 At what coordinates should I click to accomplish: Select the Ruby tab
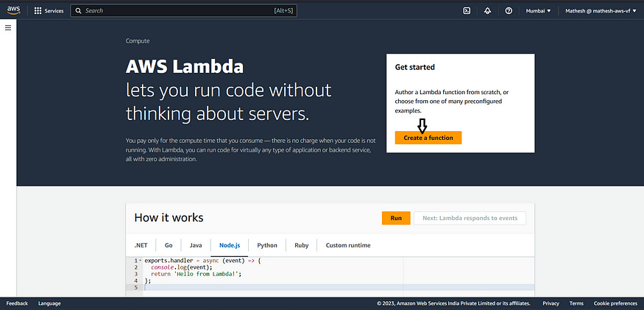pyautogui.click(x=302, y=245)
